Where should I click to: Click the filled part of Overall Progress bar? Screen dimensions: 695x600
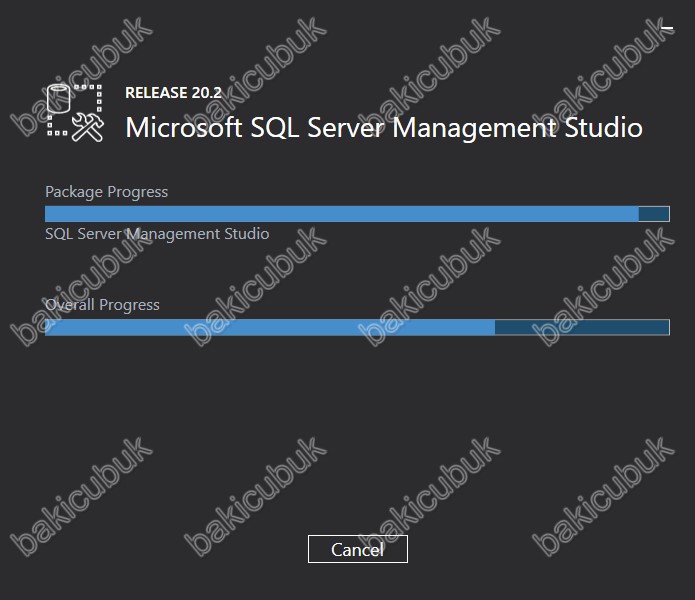(270, 327)
